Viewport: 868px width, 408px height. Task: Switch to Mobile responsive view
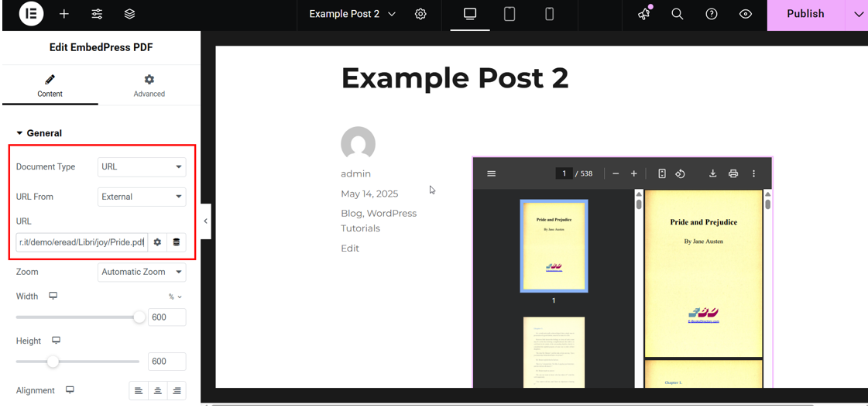[550, 14]
